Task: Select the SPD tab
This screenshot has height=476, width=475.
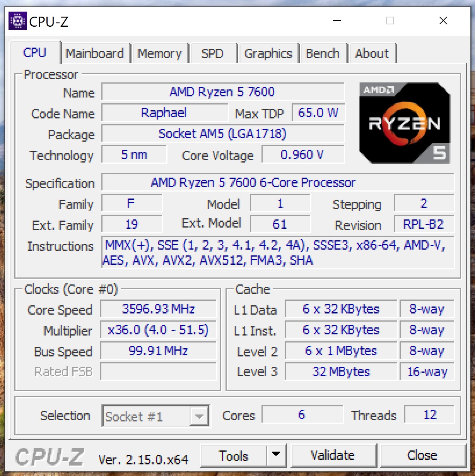Action: (x=213, y=53)
